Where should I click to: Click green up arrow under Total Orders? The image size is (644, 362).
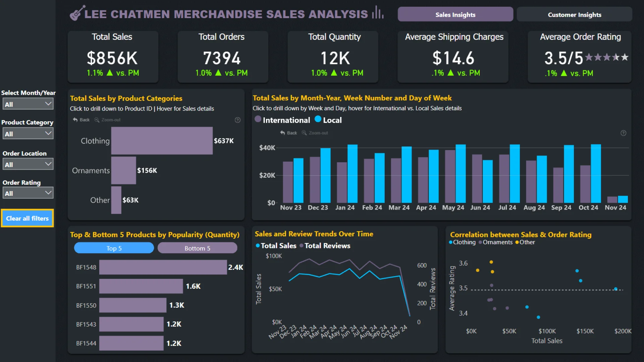tap(218, 72)
